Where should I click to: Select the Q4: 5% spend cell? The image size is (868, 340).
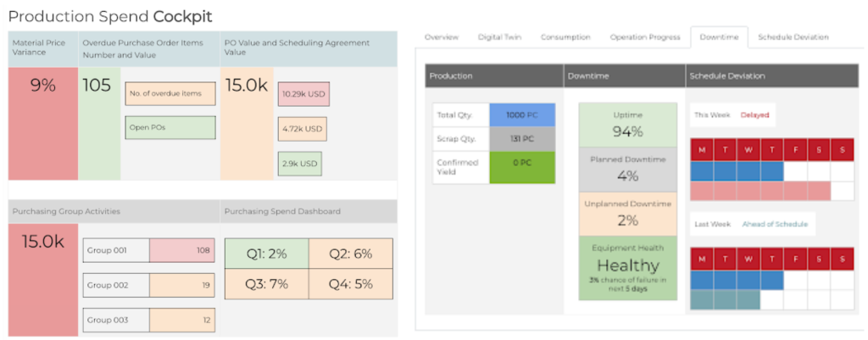click(350, 284)
